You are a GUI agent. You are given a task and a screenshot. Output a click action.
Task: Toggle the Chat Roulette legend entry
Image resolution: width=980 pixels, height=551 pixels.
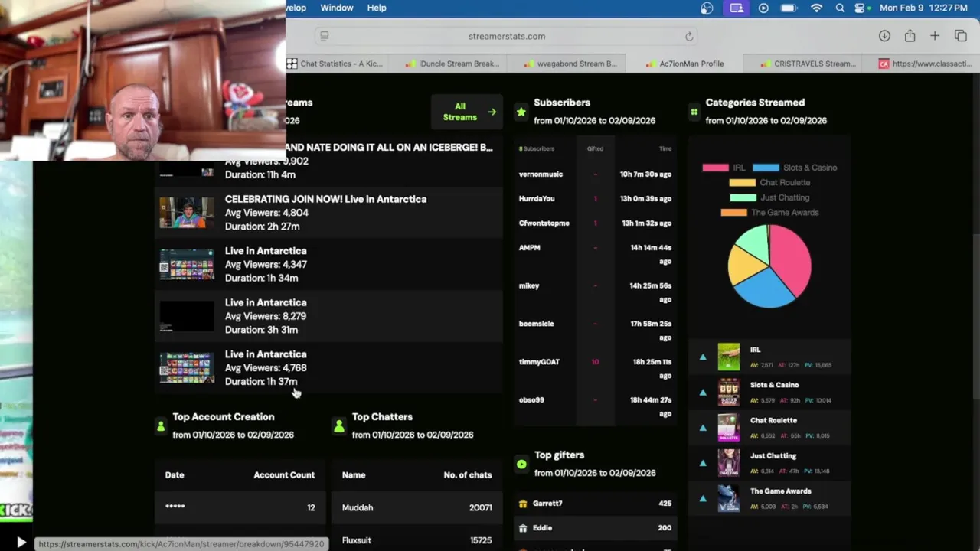click(769, 182)
